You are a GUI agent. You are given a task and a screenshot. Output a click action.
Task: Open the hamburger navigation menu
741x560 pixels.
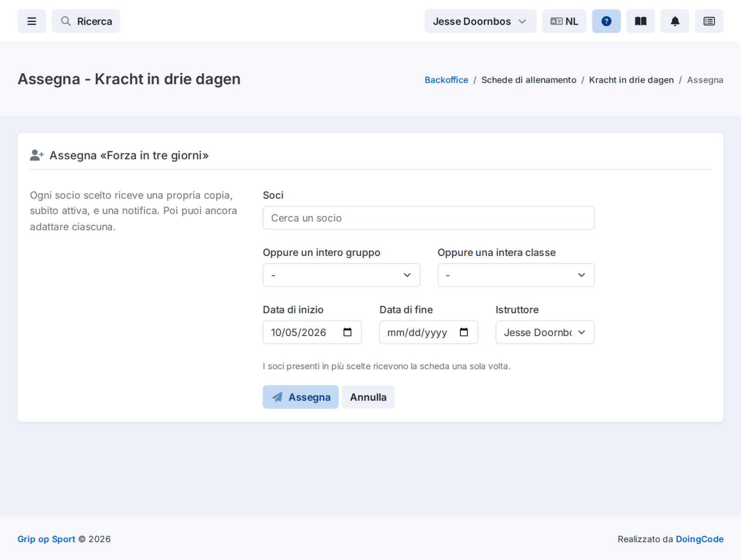(x=31, y=21)
